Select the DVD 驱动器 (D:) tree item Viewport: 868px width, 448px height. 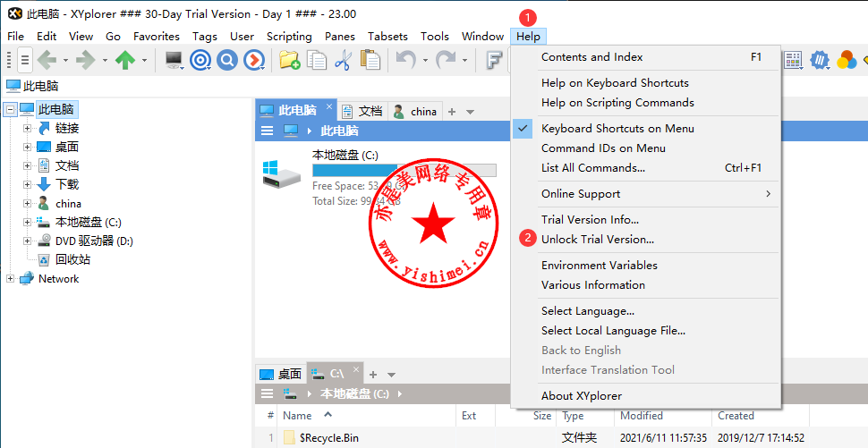click(x=94, y=241)
